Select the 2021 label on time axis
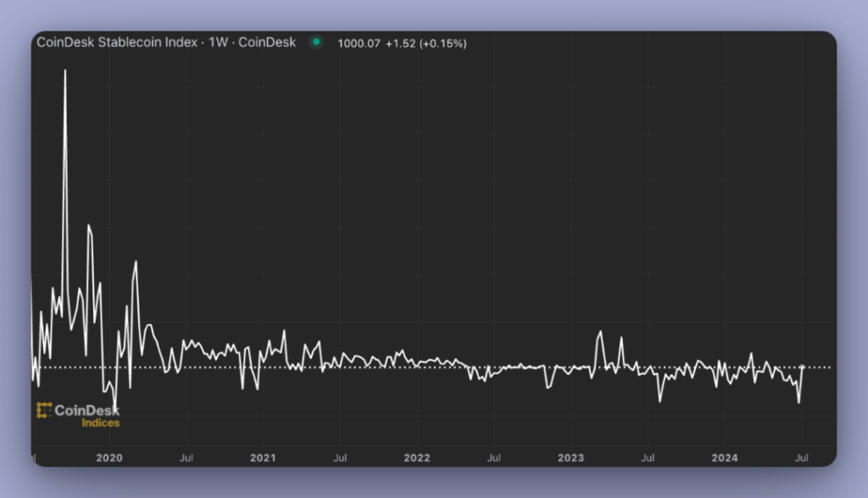The height and width of the screenshot is (498, 868). (263, 458)
